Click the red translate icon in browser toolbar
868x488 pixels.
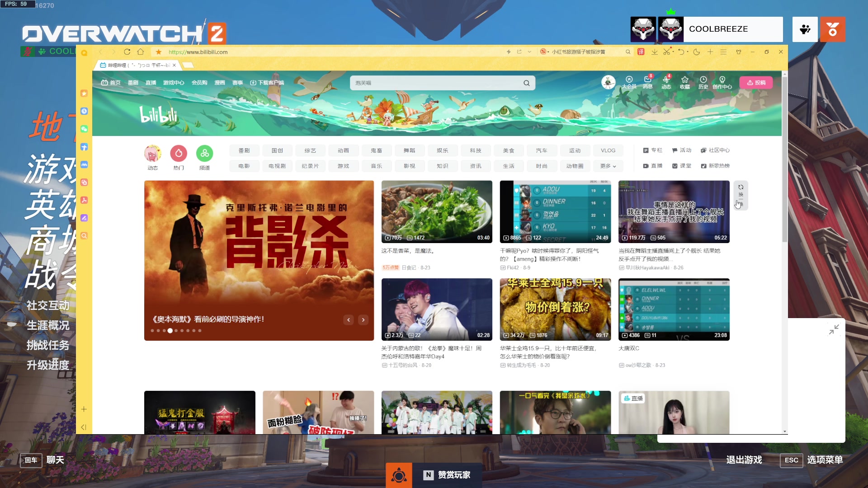tap(641, 52)
